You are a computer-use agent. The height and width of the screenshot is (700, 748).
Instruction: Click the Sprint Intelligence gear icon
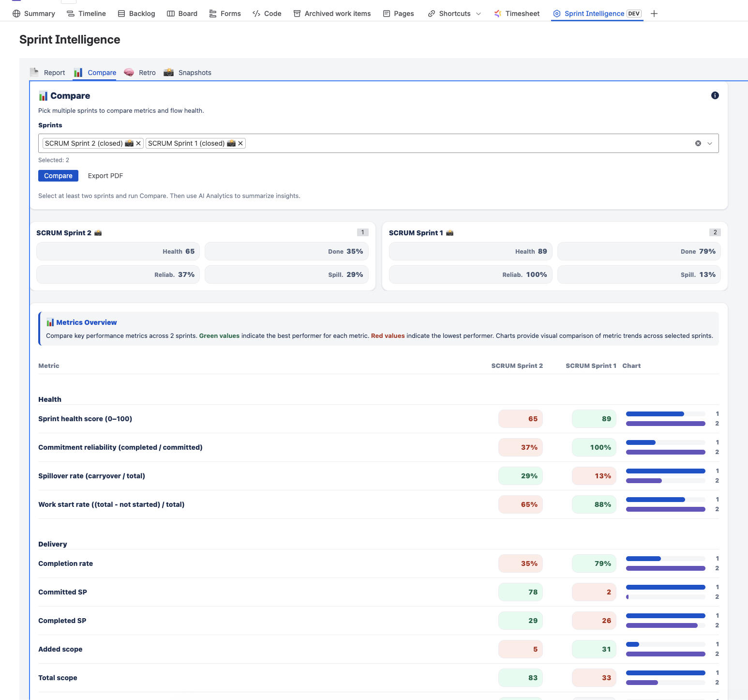tap(557, 13)
